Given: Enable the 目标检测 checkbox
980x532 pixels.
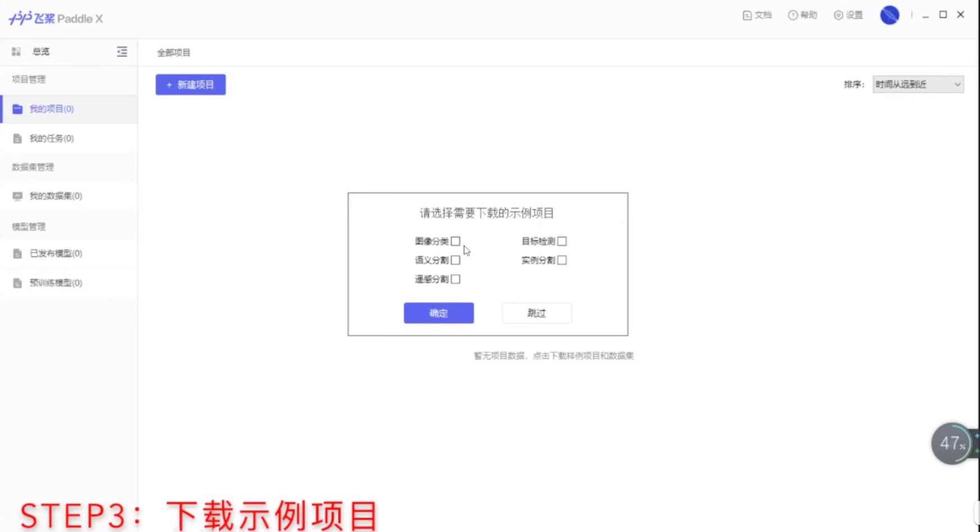Looking at the screenshot, I should 563,241.
